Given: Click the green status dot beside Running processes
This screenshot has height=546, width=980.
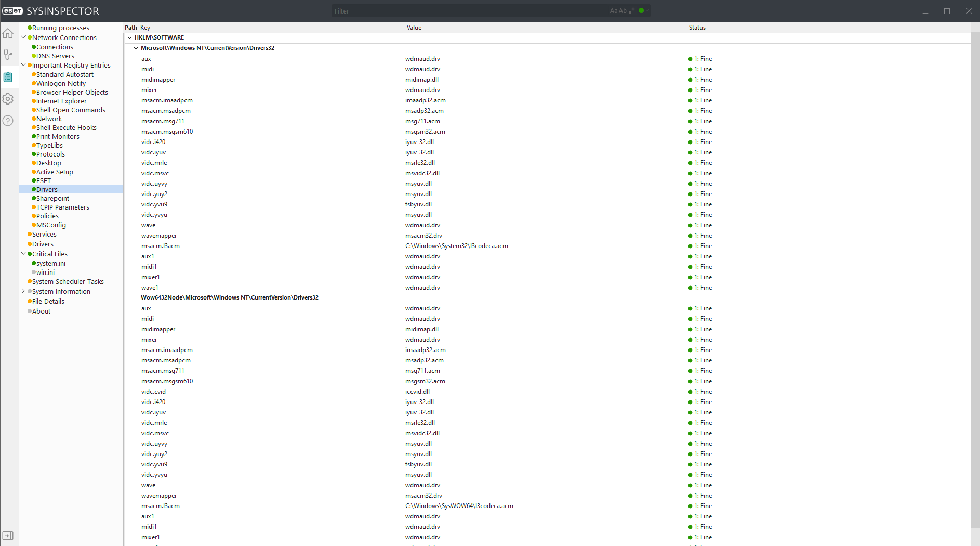Looking at the screenshot, I should [30, 28].
